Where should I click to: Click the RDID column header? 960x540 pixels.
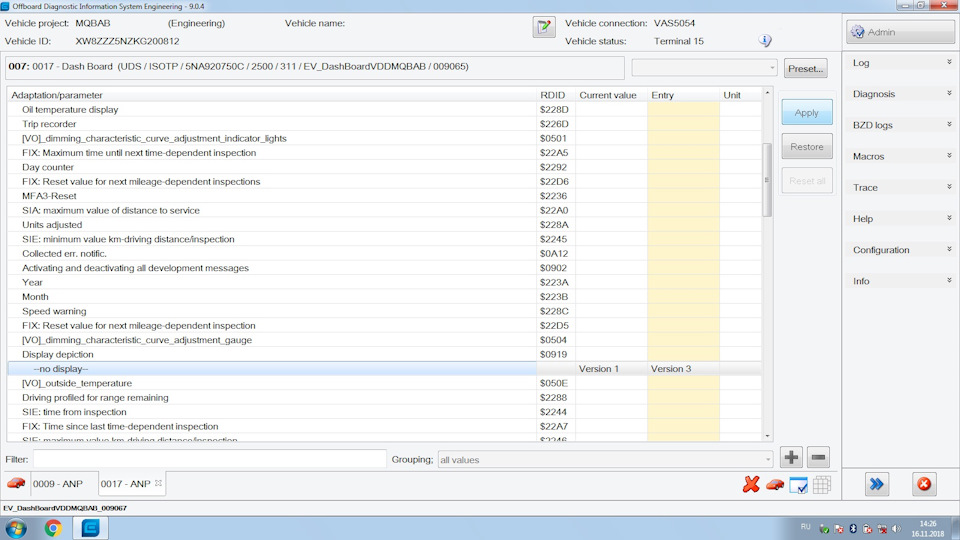555,95
